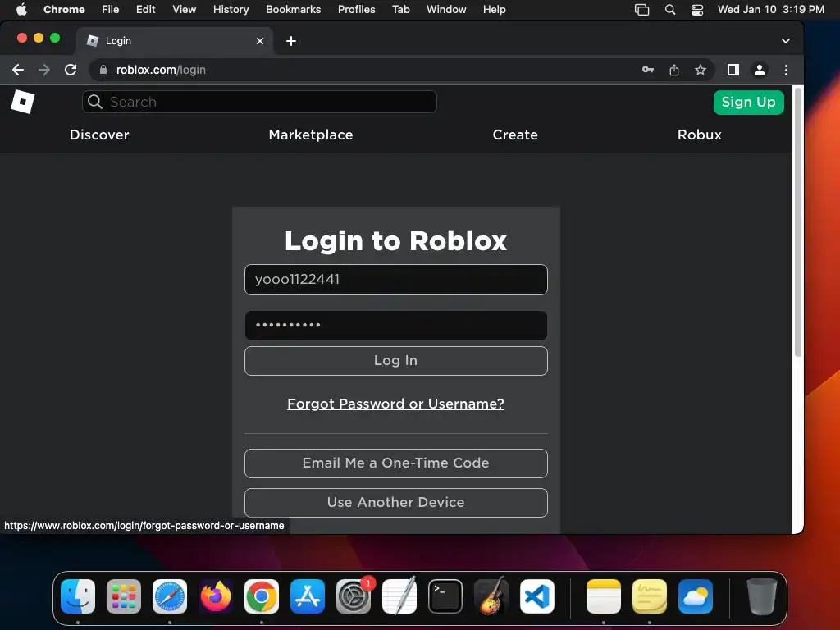Image resolution: width=840 pixels, height=630 pixels.
Task: Open Spotlight search in menu bar
Action: tap(669, 9)
